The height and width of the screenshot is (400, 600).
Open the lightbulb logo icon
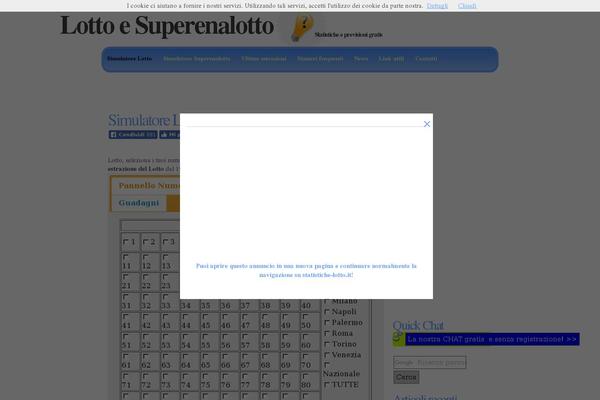[x=302, y=28]
